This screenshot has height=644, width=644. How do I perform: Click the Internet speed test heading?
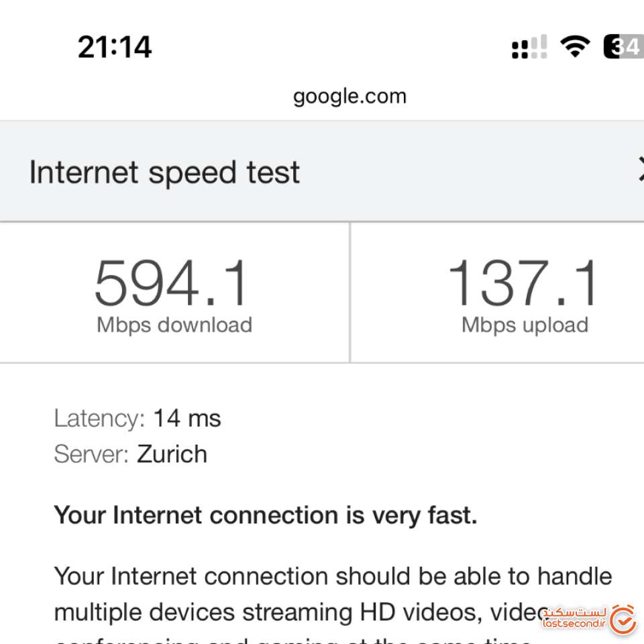[164, 172]
